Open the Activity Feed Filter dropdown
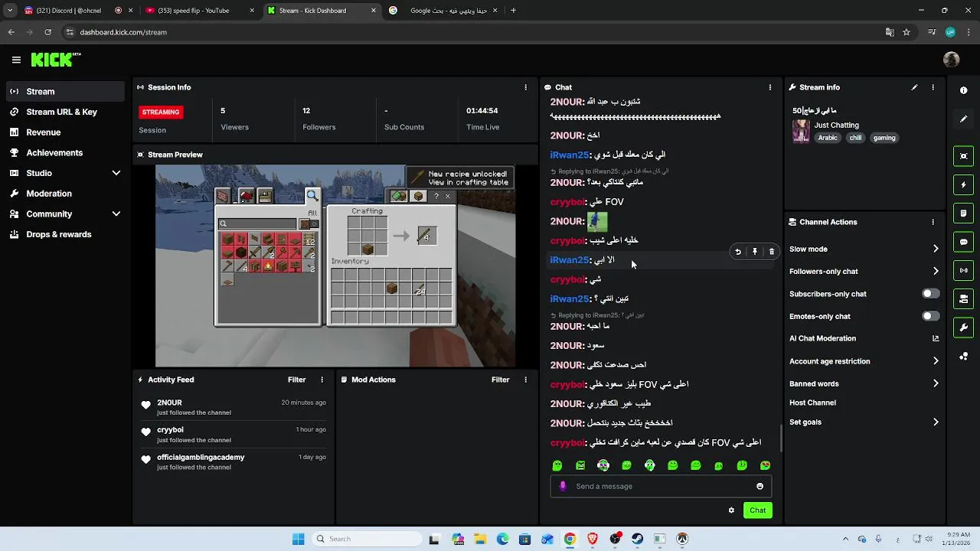 [297, 380]
